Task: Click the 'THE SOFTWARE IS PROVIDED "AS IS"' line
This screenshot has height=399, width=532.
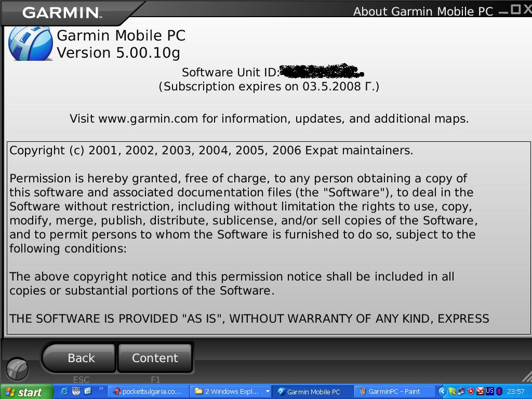Action: pos(249,318)
